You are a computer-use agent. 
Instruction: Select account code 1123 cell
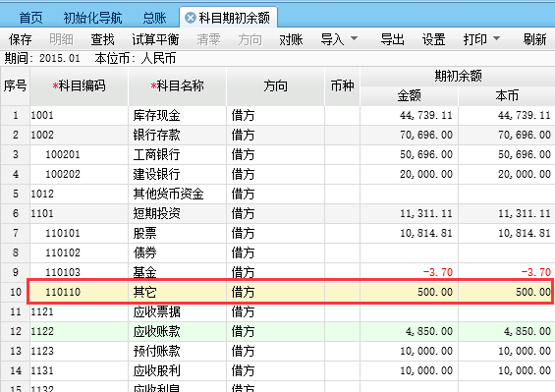point(80,352)
